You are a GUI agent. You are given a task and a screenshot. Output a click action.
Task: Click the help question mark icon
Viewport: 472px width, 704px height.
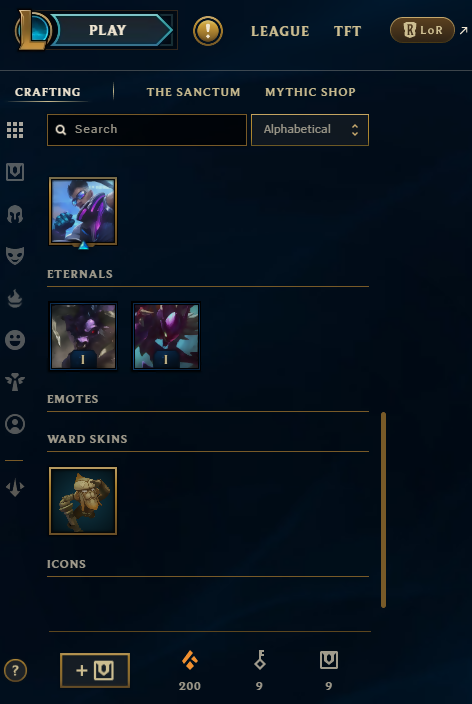[x=15, y=670]
